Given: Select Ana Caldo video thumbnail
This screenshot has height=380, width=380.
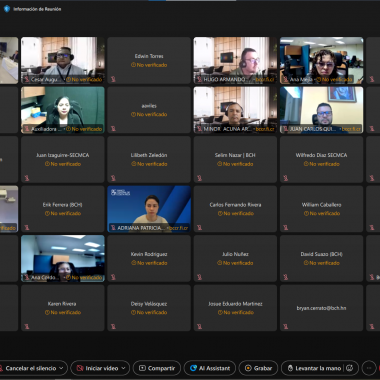Looking at the screenshot, I should click(x=63, y=258).
